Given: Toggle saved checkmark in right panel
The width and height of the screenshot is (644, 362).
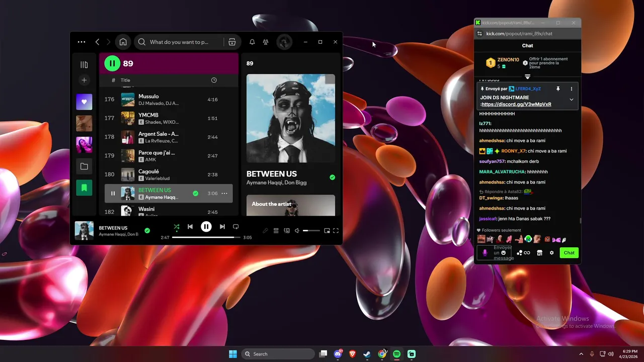Looking at the screenshot, I should (332, 177).
